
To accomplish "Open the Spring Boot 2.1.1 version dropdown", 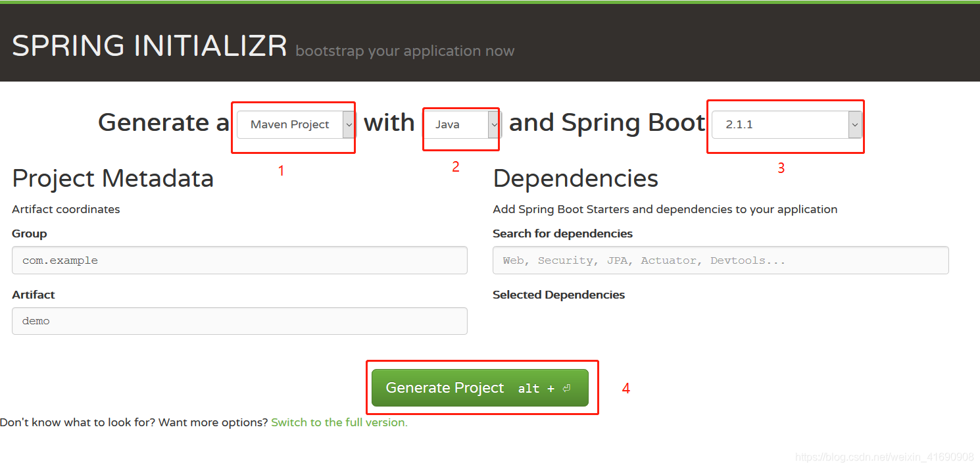I will pos(787,124).
